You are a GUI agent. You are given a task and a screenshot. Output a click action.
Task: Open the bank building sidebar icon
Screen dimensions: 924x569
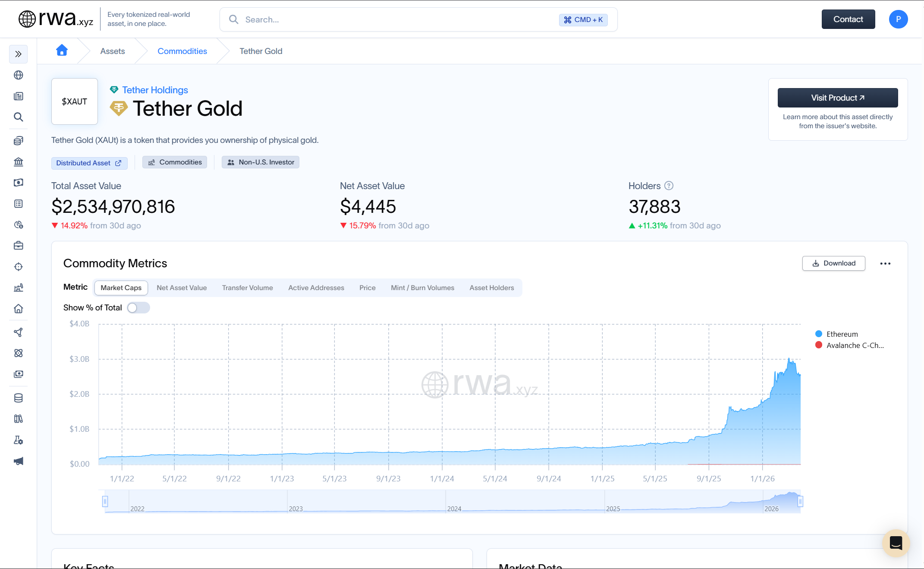pyautogui.click(x=18, y=162)
